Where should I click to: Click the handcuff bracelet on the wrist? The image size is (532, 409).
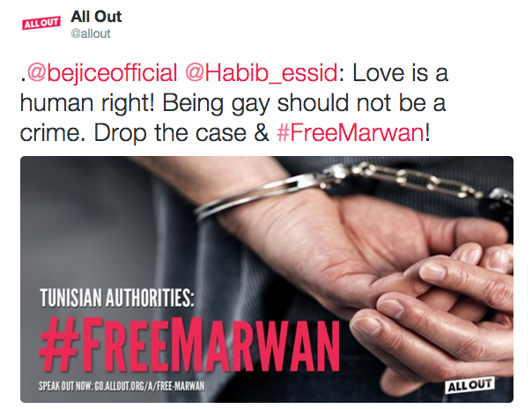(x=251, y=195)
